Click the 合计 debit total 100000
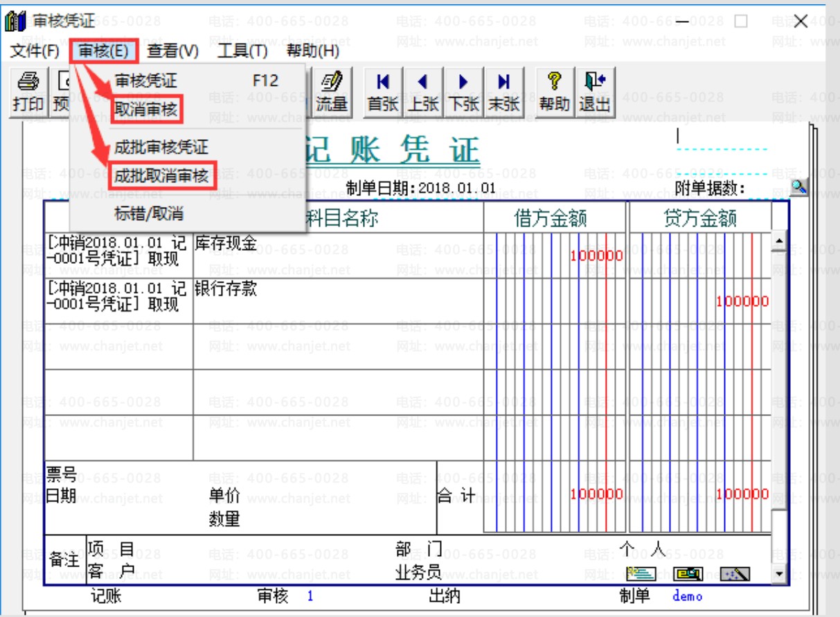Viewport: 840px width, 617px height. [596, 494]
